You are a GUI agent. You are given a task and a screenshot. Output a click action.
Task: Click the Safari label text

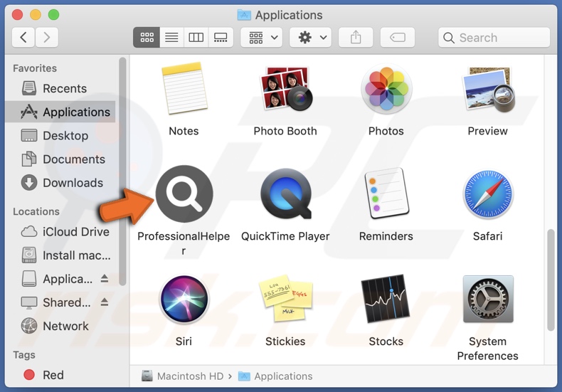click(488, 236)
